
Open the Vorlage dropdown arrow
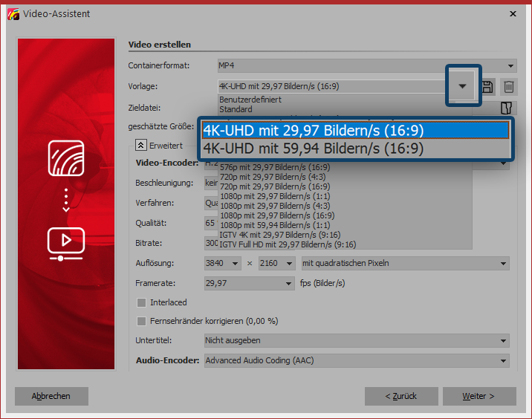tap(462, 86)
